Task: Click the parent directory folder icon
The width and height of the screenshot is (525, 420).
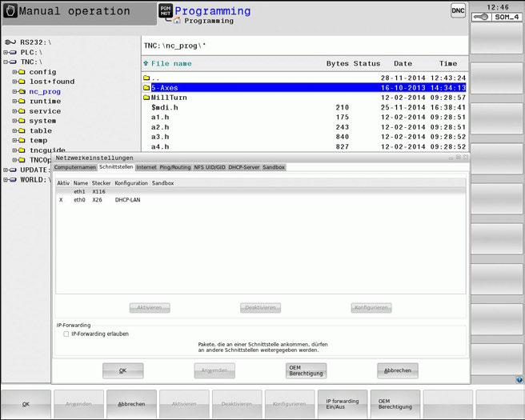Action: point(146,78)
